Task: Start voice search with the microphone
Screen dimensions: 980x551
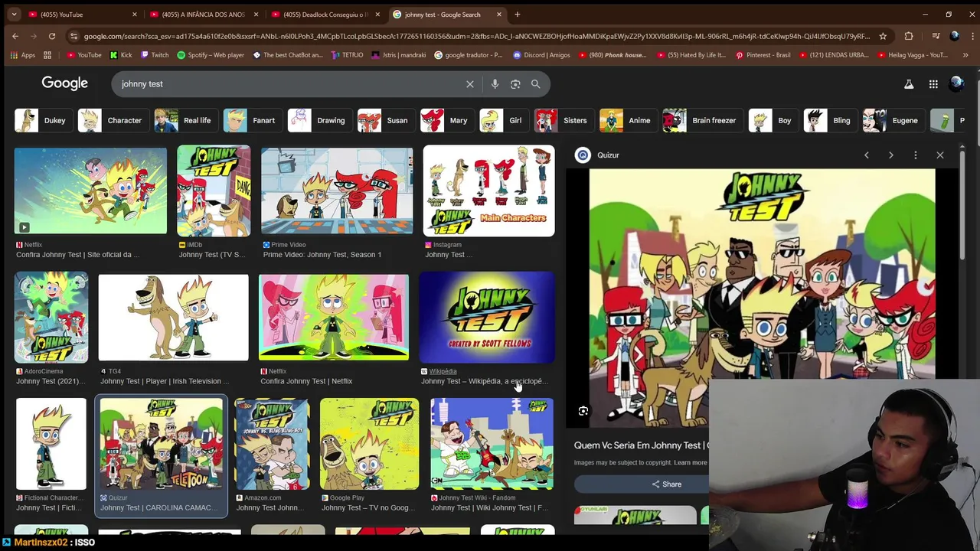Action: point(495,84)
